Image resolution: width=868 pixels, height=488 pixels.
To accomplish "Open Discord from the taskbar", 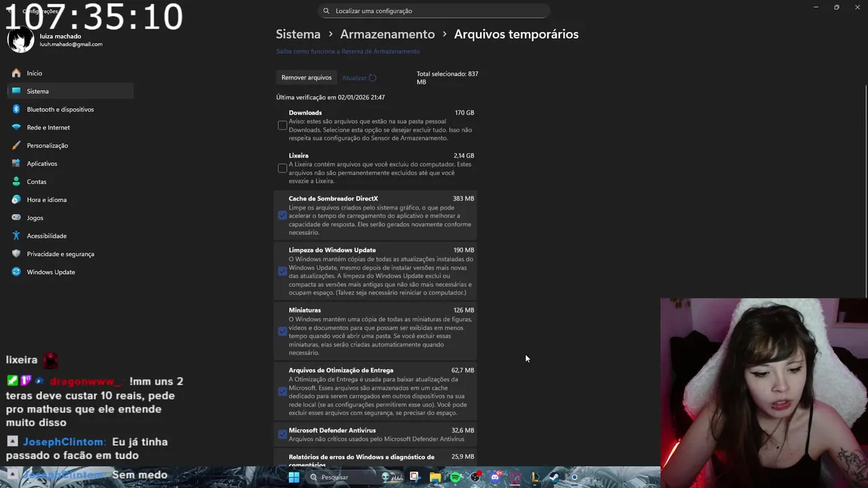I will click(495, 477).
